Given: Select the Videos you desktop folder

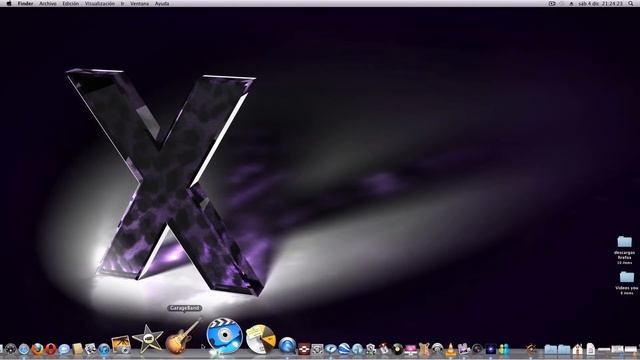Looking at the screenshot, I should coord(627,283).
